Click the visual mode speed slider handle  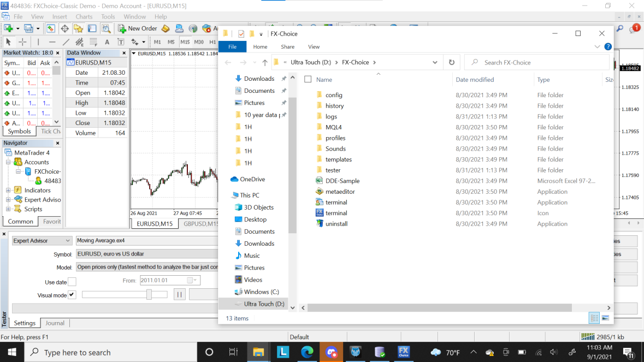(x=149, y=294)
